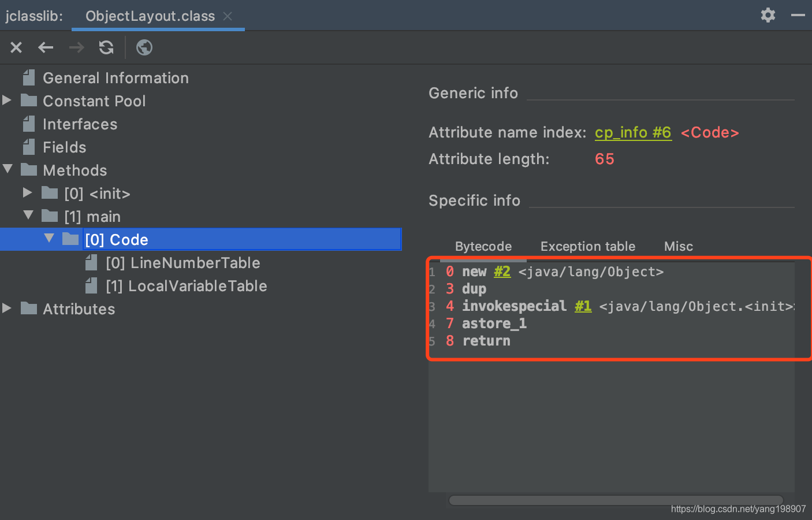Select the Fields tree item
The image size is (812, 520).
65,147
